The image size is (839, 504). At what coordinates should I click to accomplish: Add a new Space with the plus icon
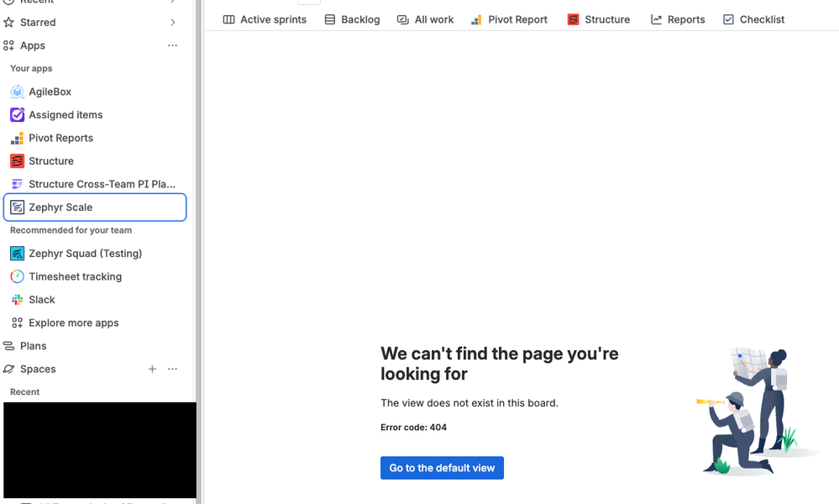coord(152,369)
